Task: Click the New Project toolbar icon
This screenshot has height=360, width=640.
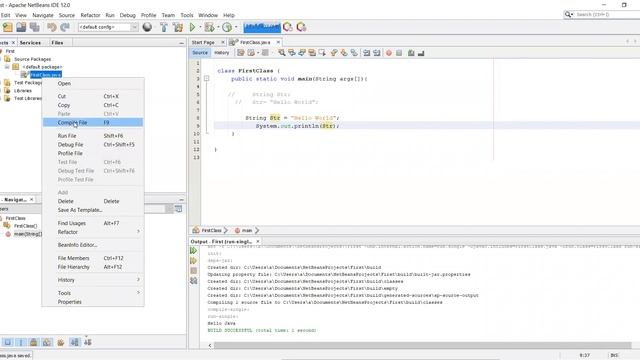Action: click(8, 27)
